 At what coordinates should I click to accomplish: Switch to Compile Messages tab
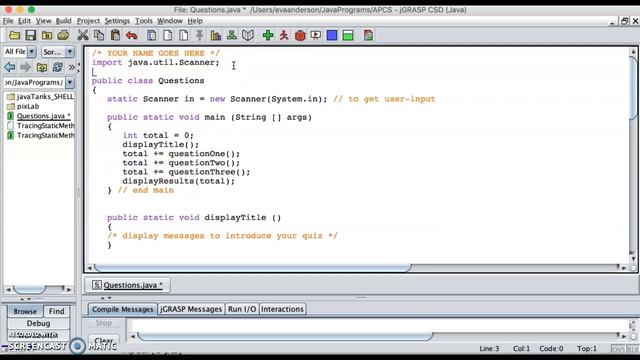pyautogui.click(x=122, y=309)
